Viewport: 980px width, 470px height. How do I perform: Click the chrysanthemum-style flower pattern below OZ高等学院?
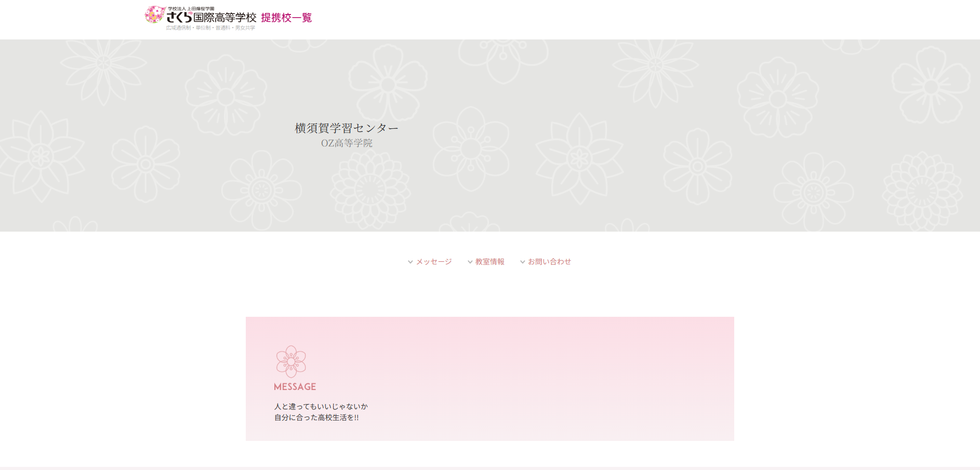coord(370,190)
